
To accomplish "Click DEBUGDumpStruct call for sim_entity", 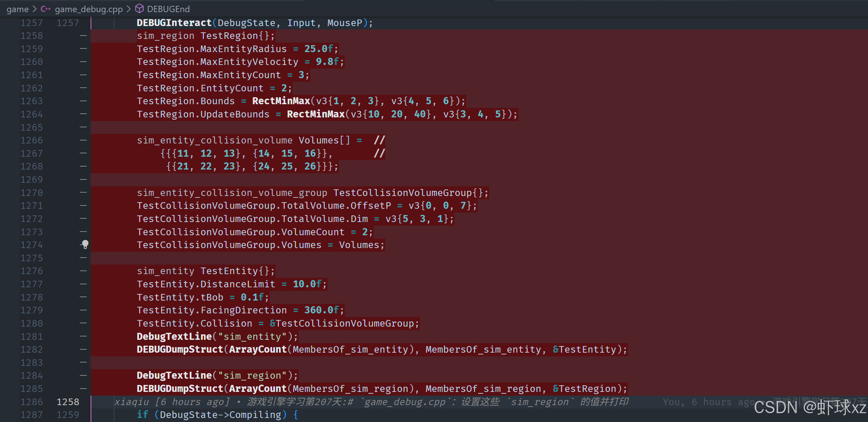I will point(180,349).
